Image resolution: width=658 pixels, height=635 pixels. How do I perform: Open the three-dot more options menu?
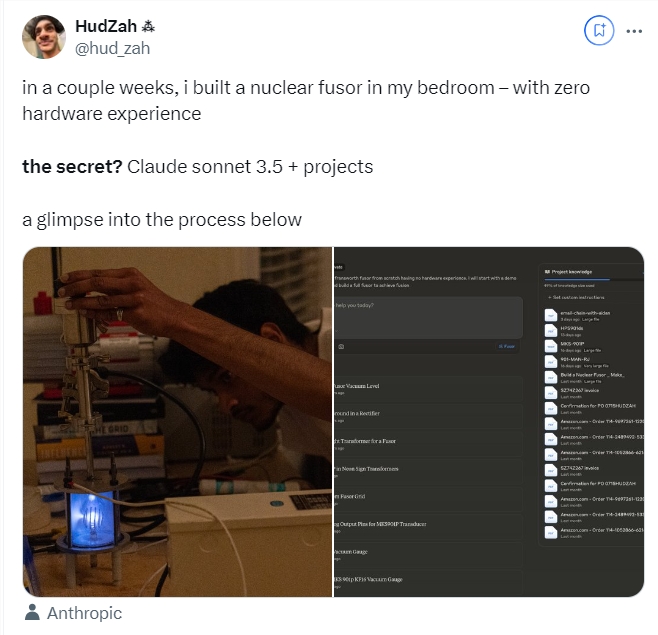coord(634,30)
